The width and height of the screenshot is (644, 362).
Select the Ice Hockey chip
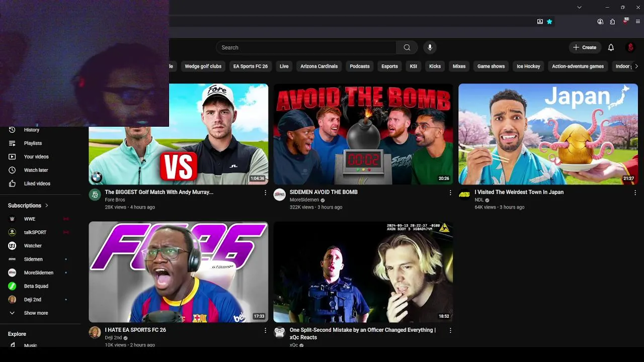(528, 66)
